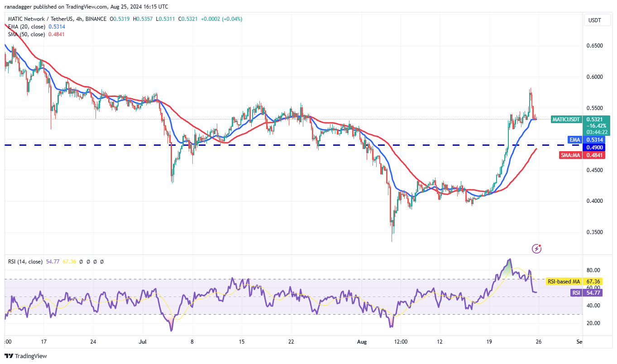The height and width of the screenshot is (364, 617).
Task: Click the RSI-based MA label in RSI pane
Action: tap(564, 282)
